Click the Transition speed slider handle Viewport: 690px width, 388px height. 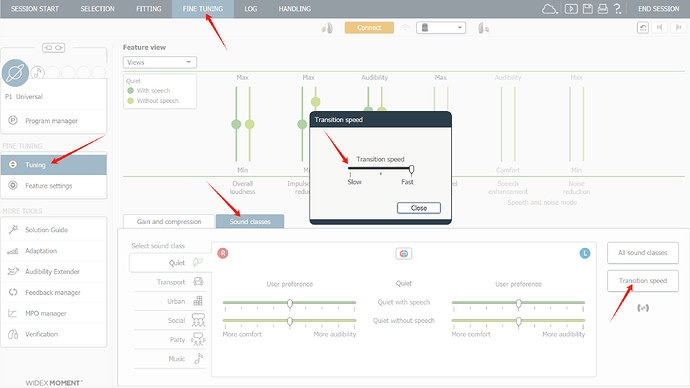(x=411, y=169)
